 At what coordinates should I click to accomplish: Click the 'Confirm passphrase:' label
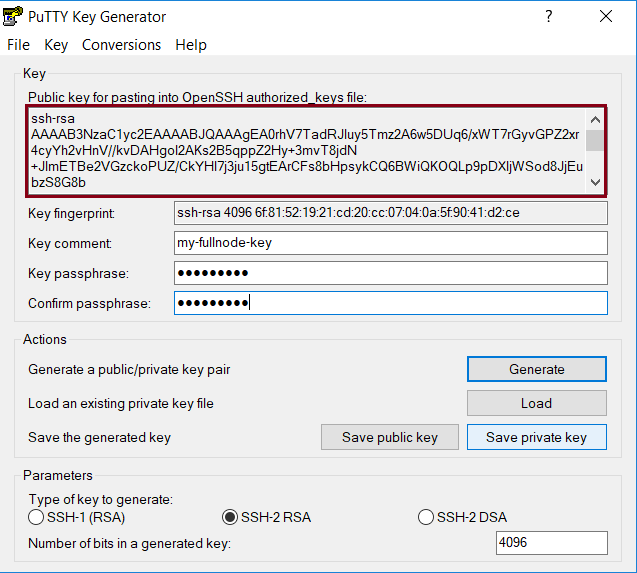pyautogui.click(x=89, y=304)
